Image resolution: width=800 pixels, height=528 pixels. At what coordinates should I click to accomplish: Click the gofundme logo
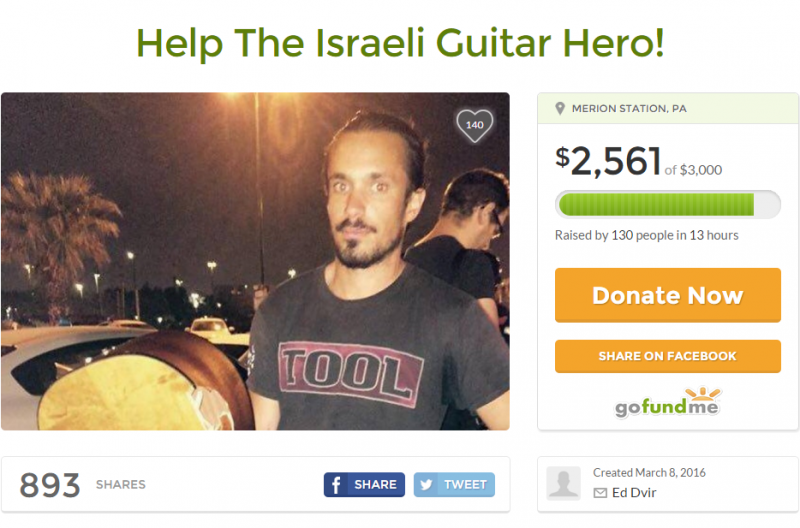tap(667, 402)
